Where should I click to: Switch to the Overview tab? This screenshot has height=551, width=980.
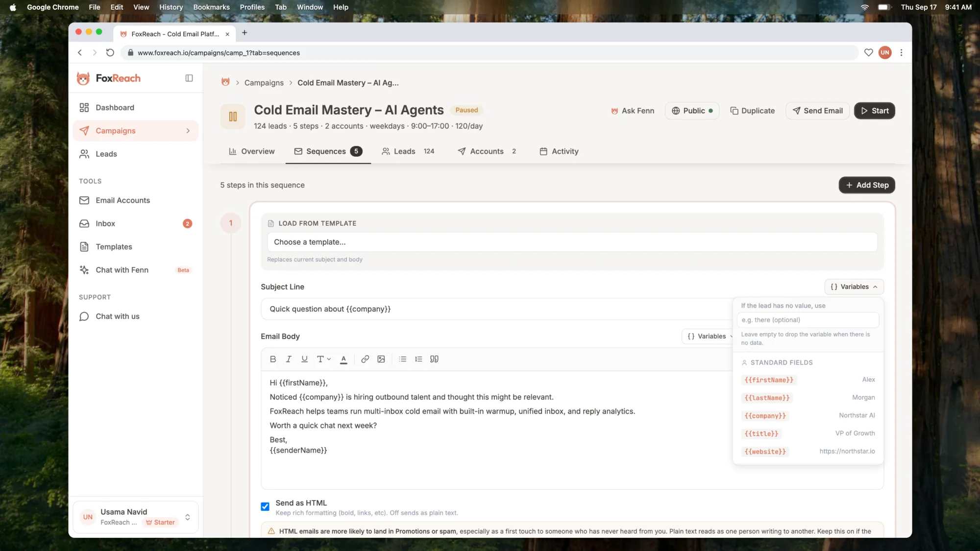pos(252,151)
